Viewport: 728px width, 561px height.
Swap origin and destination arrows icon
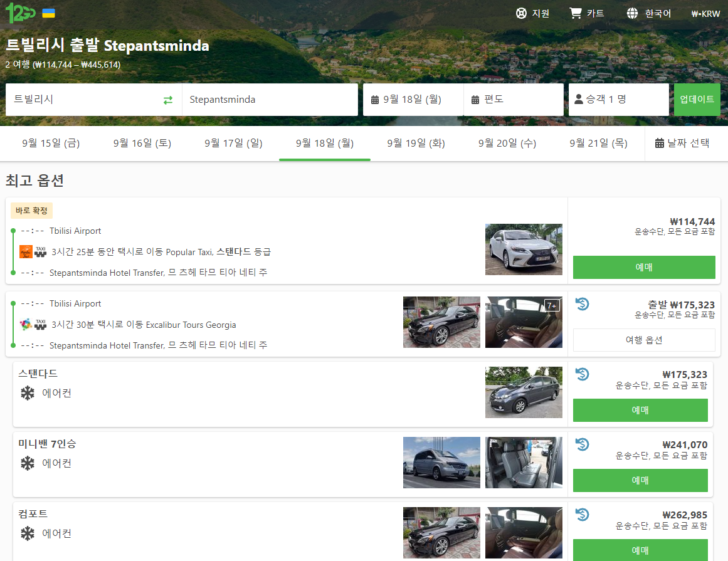168,100
